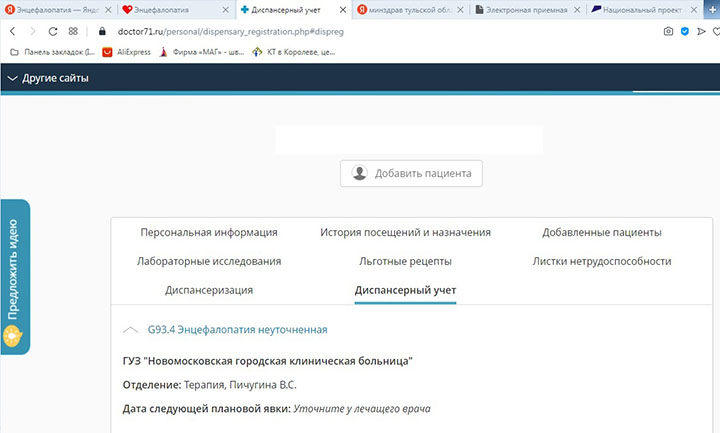720x433 pixels.
Task: Switch to the Персональная информация tab
Action: pos(209,232)
